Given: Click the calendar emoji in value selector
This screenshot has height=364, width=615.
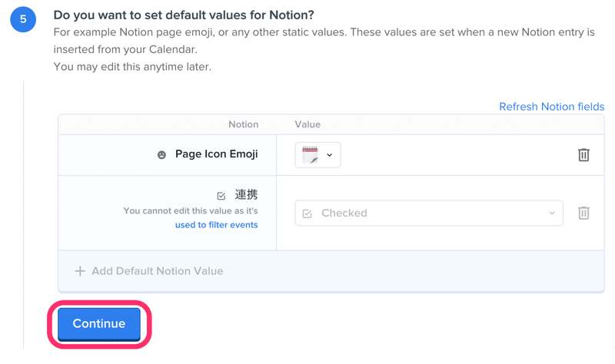Looking at the screenshot, I should click(310, 155).
